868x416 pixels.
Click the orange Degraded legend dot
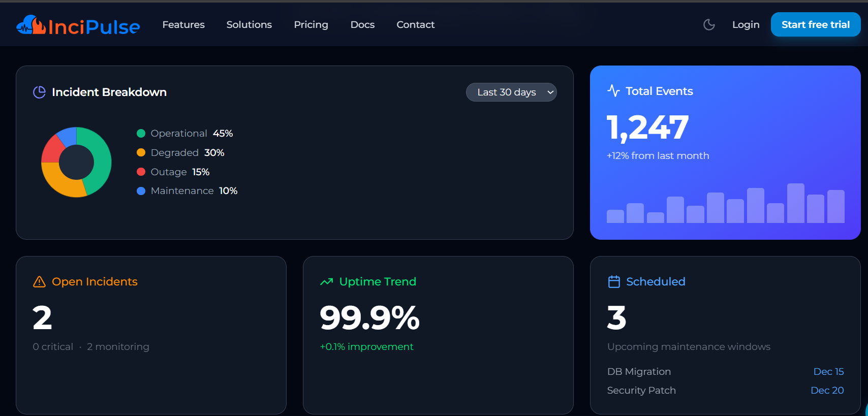click(x=141, y=153)
